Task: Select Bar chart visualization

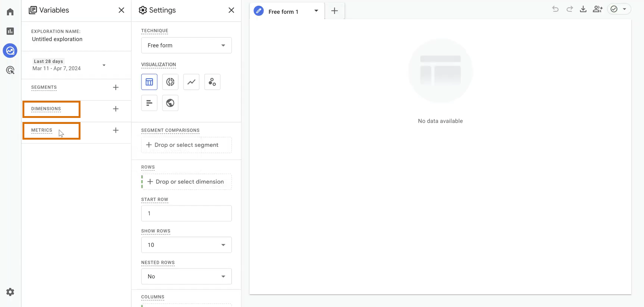Action: tap(149, 103)
